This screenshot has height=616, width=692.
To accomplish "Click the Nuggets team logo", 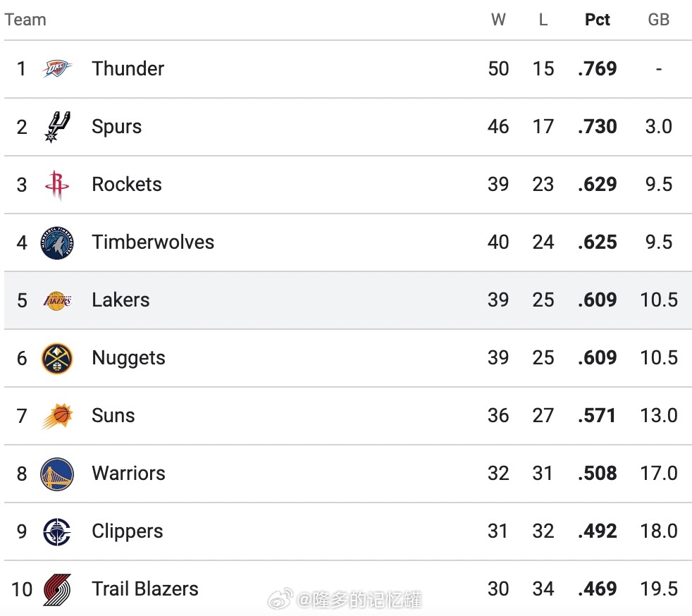I will (x=57, y=358).
